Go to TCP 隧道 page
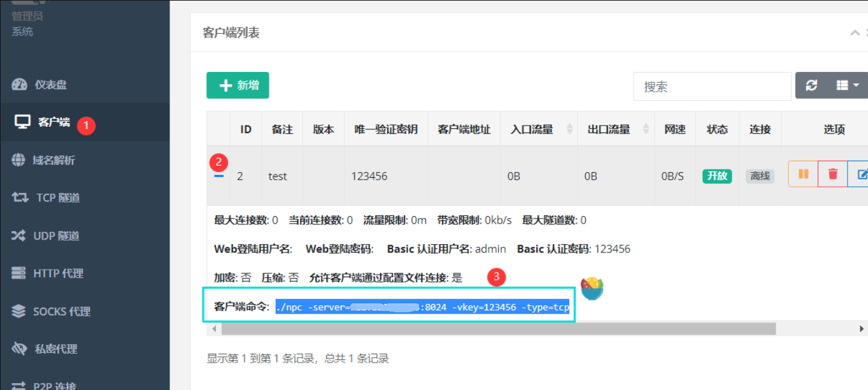This screenshot has width=868, height=390. (85, 198)
